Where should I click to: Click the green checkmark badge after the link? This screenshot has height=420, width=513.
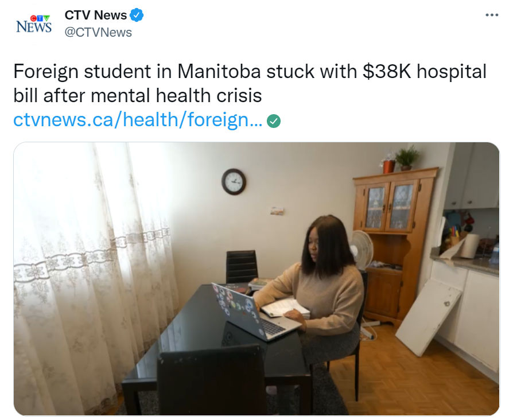pos(274,121)
